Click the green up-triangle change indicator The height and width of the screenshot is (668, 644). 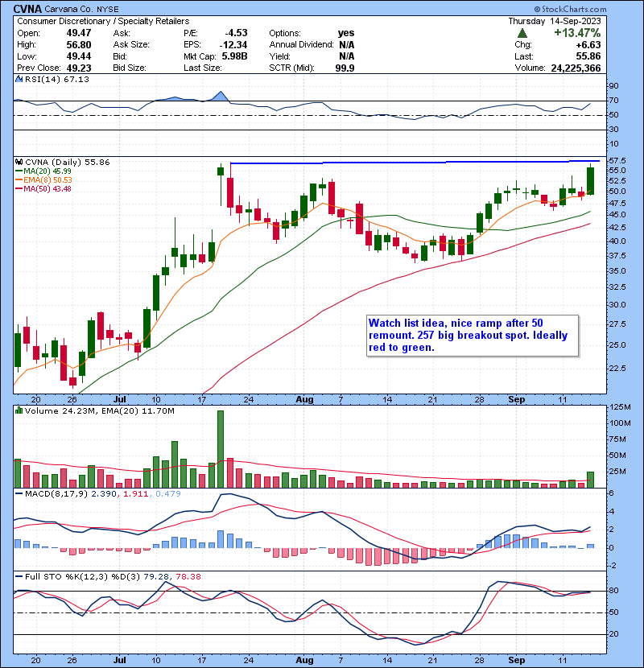522,33
